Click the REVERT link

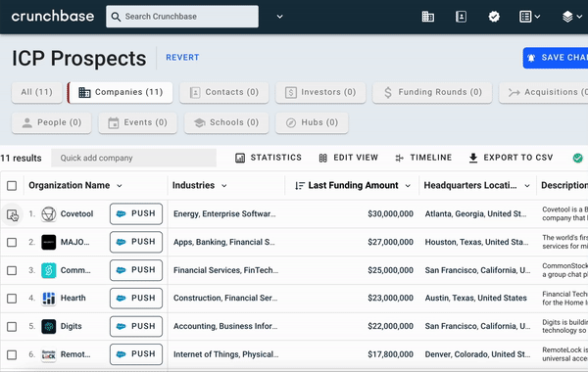pos(182,58)
